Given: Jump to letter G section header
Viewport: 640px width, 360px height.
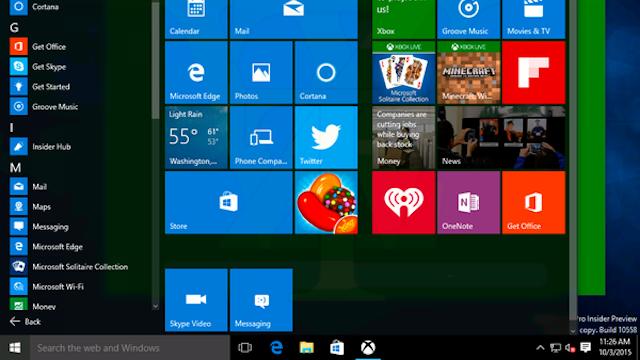Looking at the screenshot, I should click(14, 27).
